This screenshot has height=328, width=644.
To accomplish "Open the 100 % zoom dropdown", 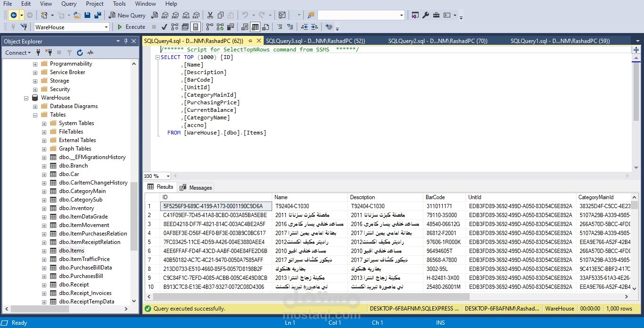I will (x=168, y=176).
